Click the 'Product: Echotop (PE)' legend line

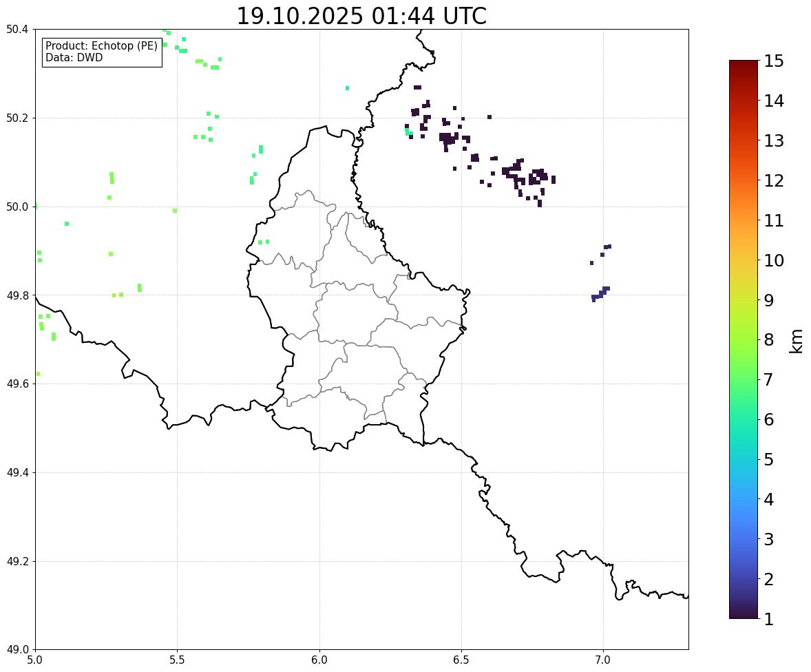tap(101, 46)
